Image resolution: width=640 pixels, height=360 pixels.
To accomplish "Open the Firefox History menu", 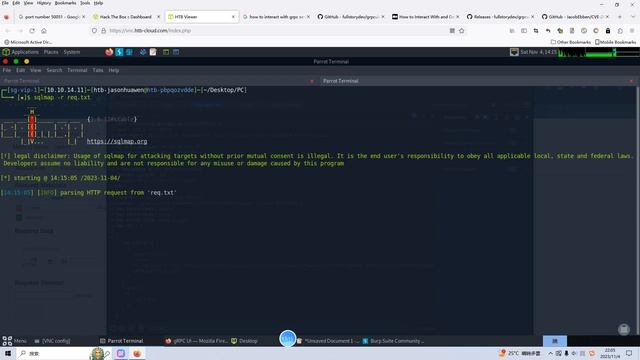I will (44, 3).
